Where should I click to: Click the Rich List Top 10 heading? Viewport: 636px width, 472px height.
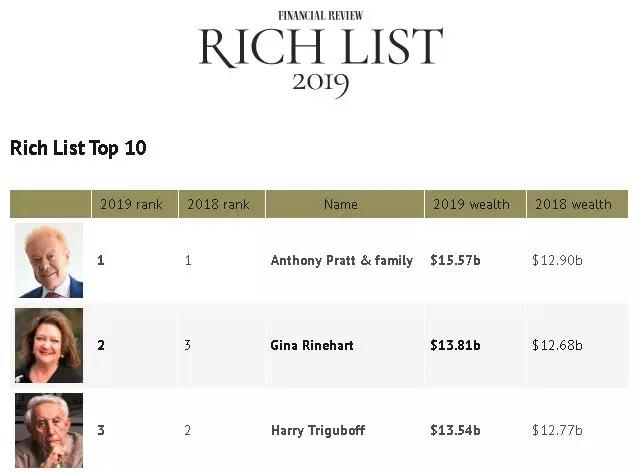click(78, 149)
